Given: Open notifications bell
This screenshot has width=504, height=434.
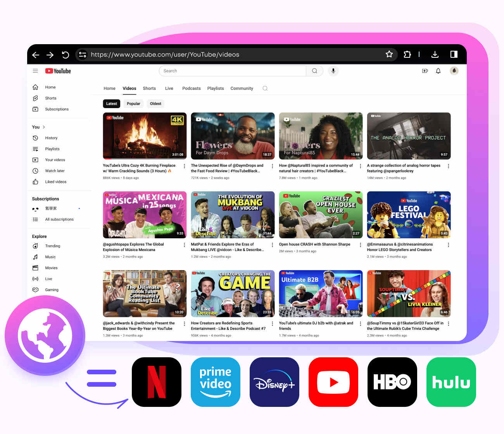Looking at the screenshot, I should point(438,71).
